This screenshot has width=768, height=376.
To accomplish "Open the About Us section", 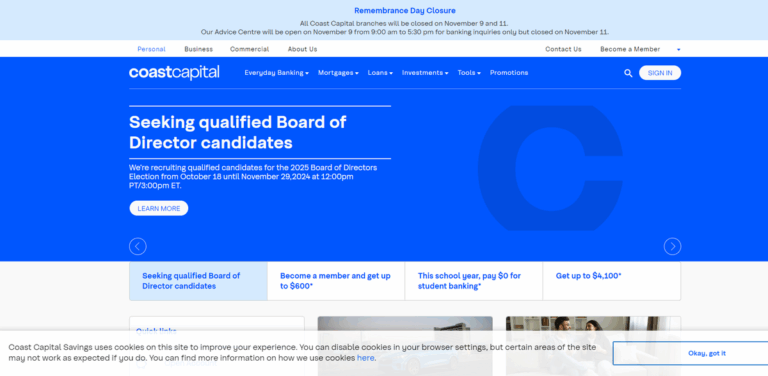I will [302, 49].
